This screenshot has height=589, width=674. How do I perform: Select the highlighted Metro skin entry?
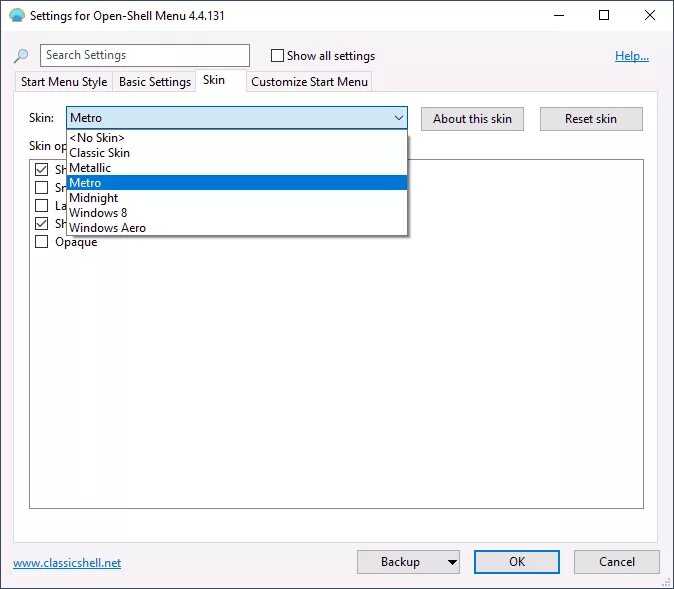[x=237, y=183]
